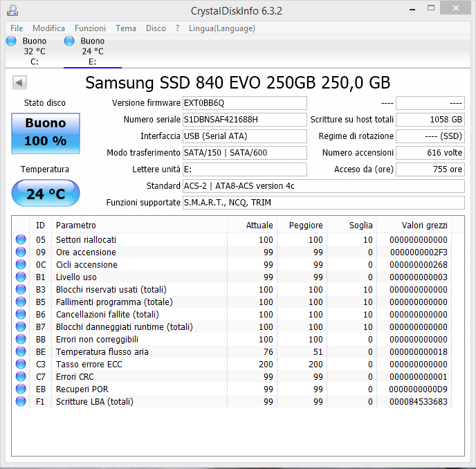Click the ID column header
This screenshot has width=476, height=469.
[40, 226]
